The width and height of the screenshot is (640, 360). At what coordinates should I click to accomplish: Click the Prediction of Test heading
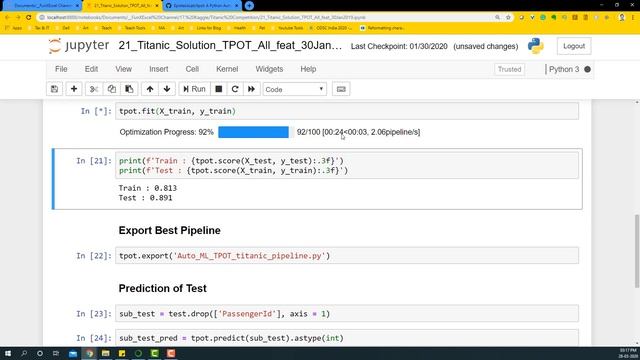(162, 288)
